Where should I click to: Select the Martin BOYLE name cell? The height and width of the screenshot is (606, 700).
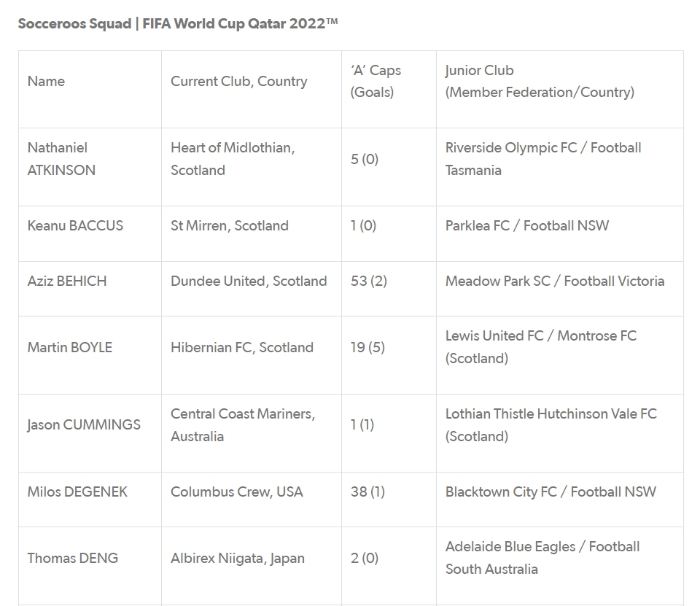pyautogui.click(x=69, y=348)
